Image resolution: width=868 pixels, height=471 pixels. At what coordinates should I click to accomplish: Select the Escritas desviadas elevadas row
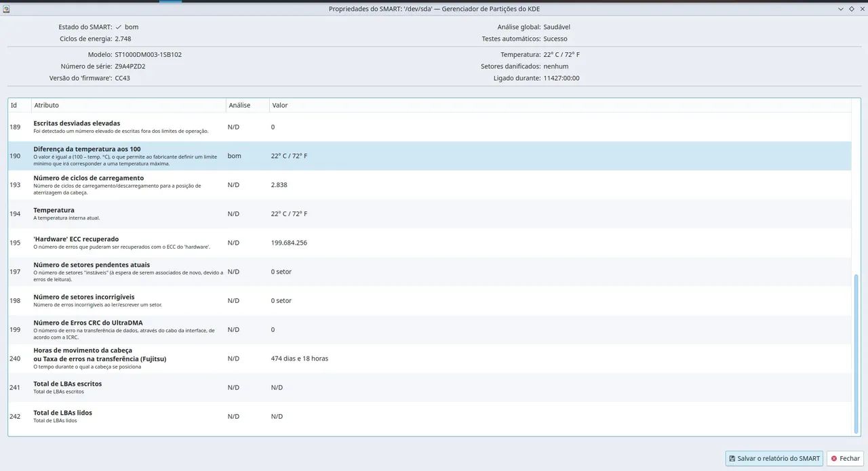click(430, 127)
